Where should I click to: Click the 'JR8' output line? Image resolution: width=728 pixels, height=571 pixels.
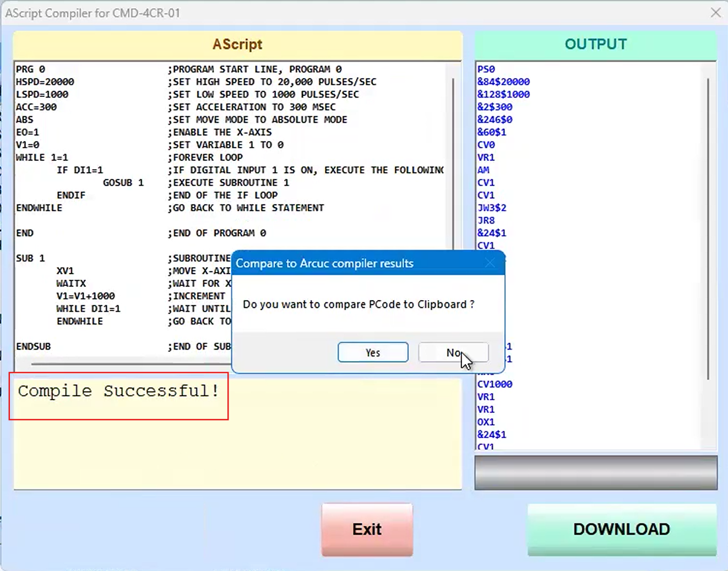coord(486,221)
